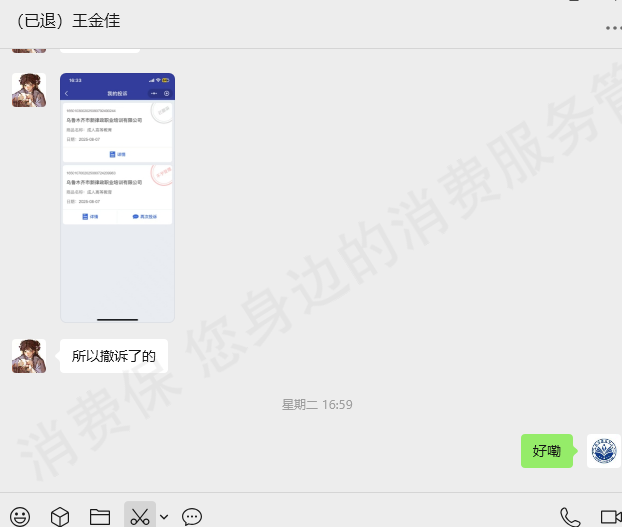Click the chat title (已退) 王金佳
The height and width of the screenshot is (527, 622).
coord(68,21)
